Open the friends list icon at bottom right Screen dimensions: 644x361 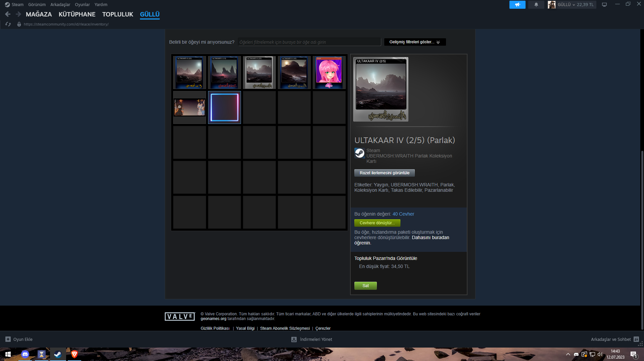point(636,339)
